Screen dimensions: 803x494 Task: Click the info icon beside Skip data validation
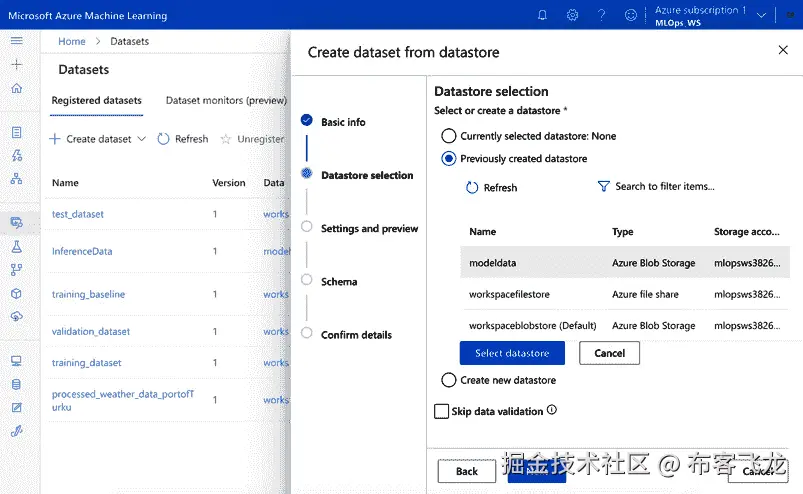tap(552, 410)
